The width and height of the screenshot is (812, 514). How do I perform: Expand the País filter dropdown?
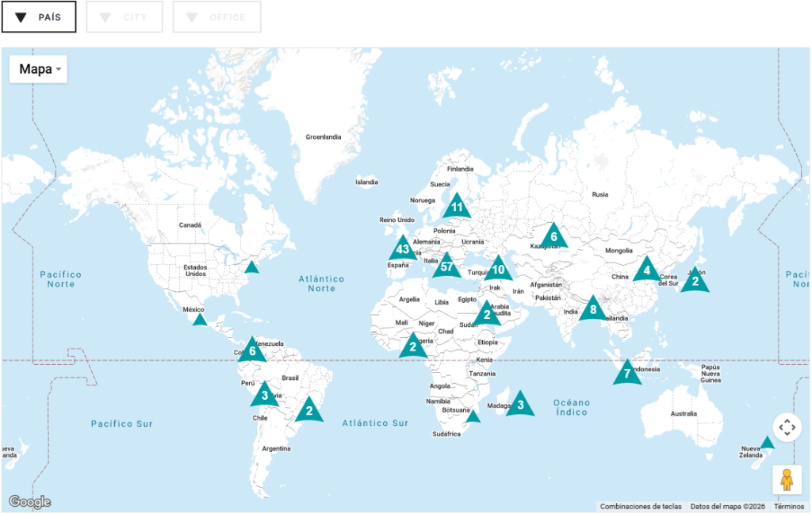coord(39,17)
